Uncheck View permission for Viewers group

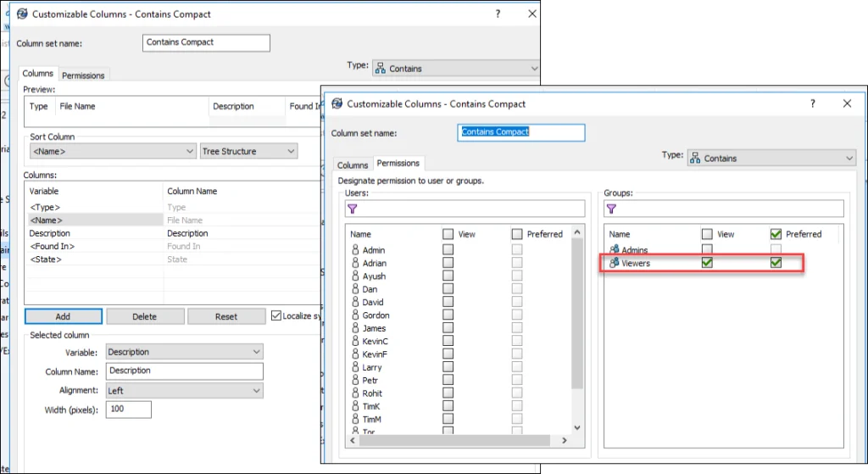click(x=707, y=264)
